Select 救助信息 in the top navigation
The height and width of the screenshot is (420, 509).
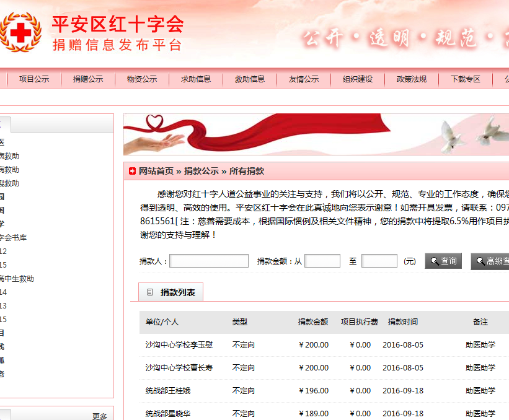(250, 79)
